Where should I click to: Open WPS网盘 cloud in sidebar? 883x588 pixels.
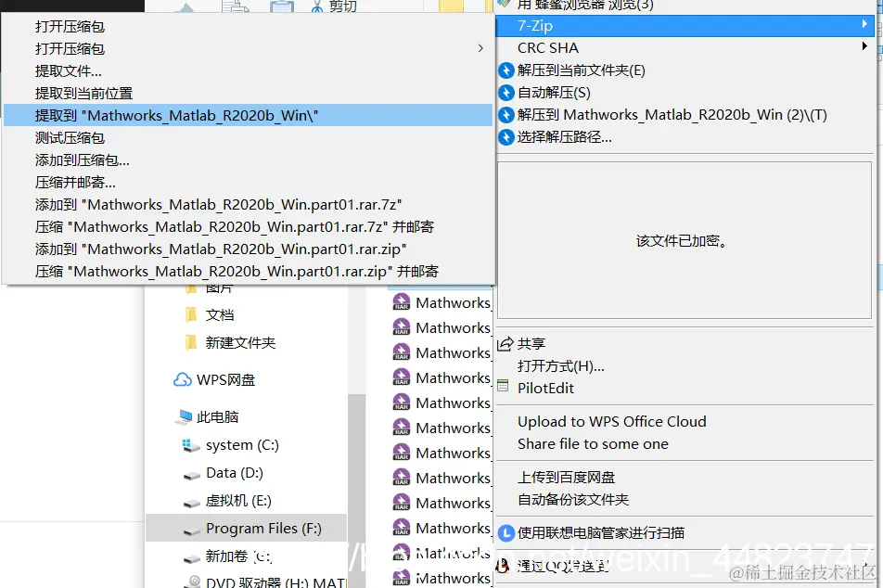(185, 378)
